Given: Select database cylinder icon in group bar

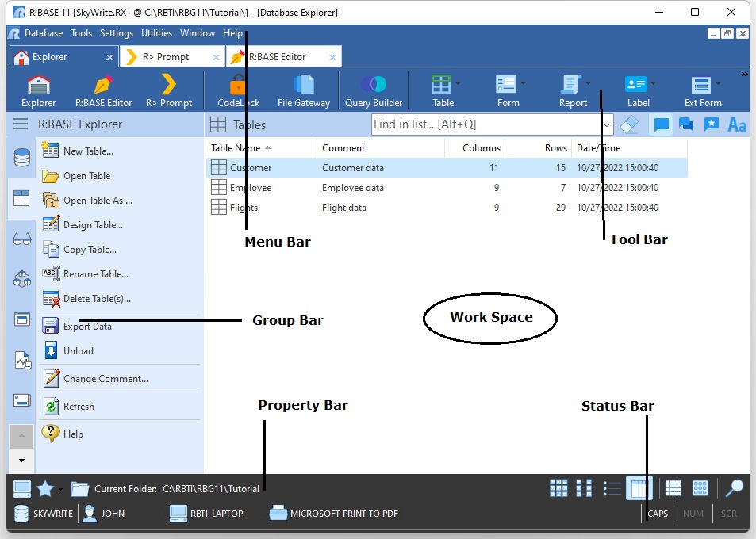Looking at the screenshot, I should point(21,158).
